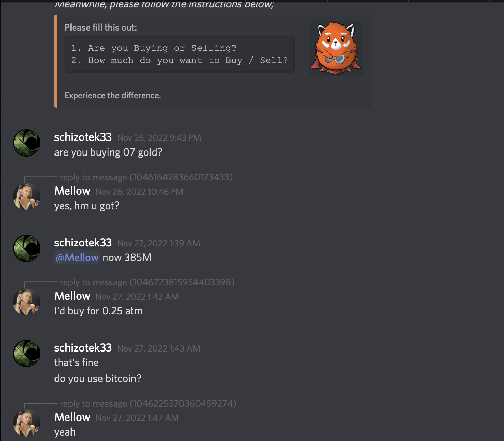Viewport: 504px width, 441px height.
Task: Click Mellow's avatar on 10:46 PM message
Action: point(27,197)
